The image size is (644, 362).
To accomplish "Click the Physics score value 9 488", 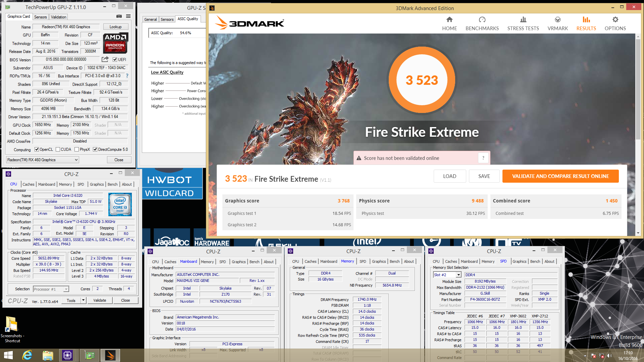I will [x=478, y=201].
